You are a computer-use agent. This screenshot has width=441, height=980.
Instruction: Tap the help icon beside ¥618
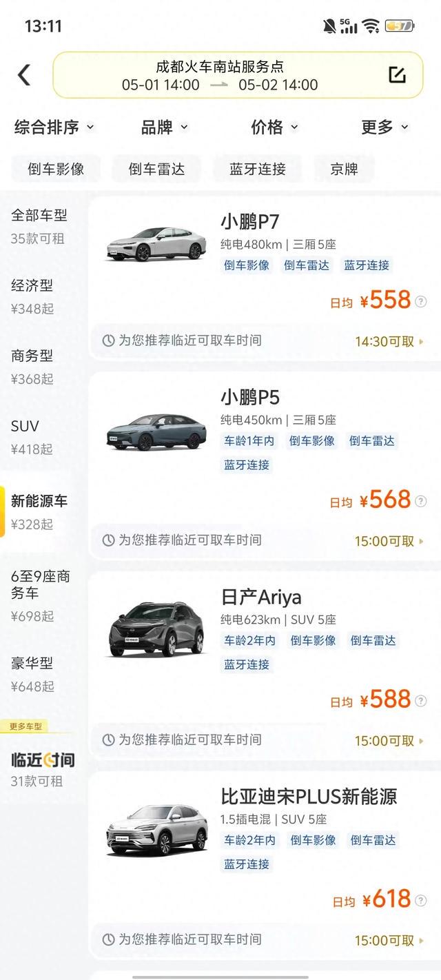pos(421,900)
